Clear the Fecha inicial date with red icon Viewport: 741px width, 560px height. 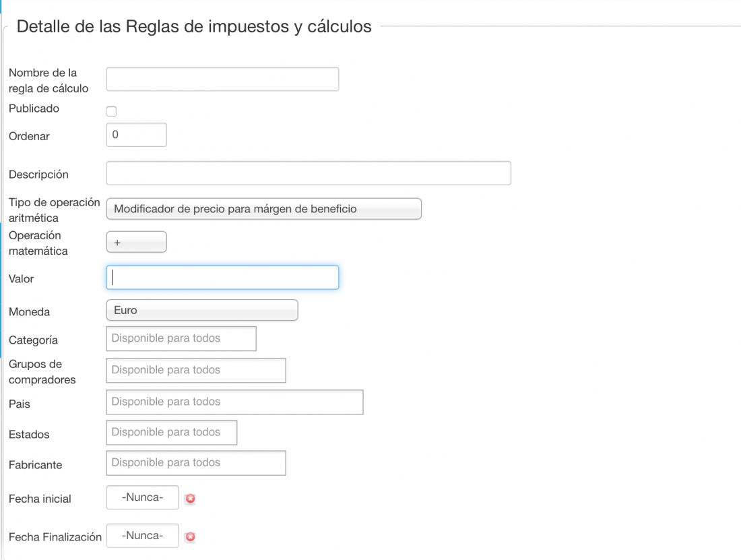[x=191, y=499]
